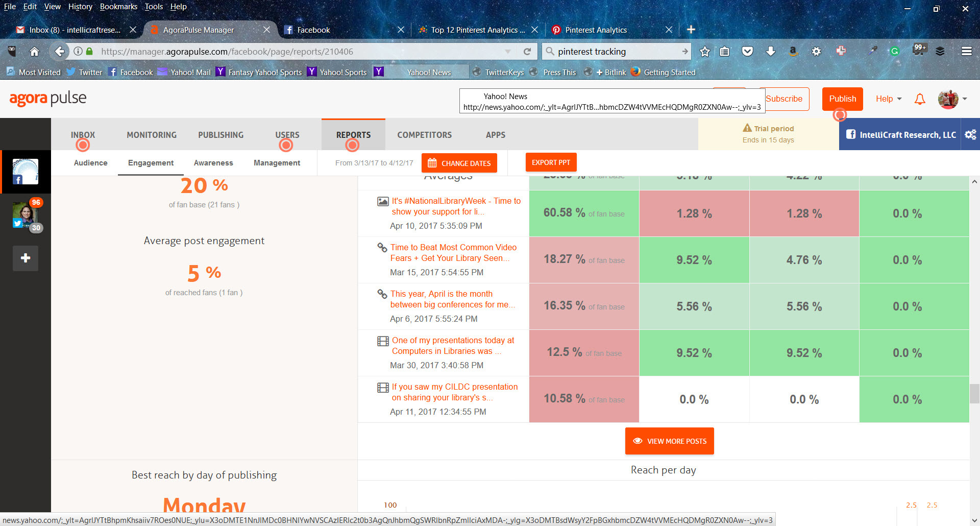Viewport: 980px width, 526px height.
Task: Open the Time to Beat Most Common Video Fears post
Action: 454,253
